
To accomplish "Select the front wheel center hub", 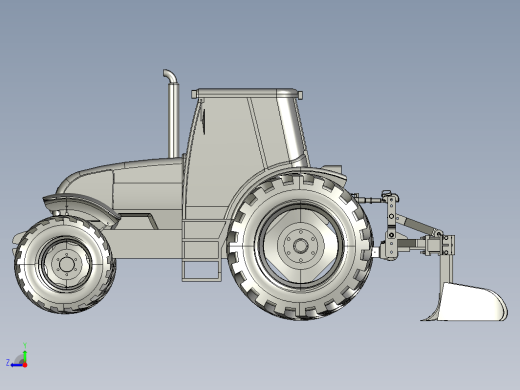I will 66,264.
